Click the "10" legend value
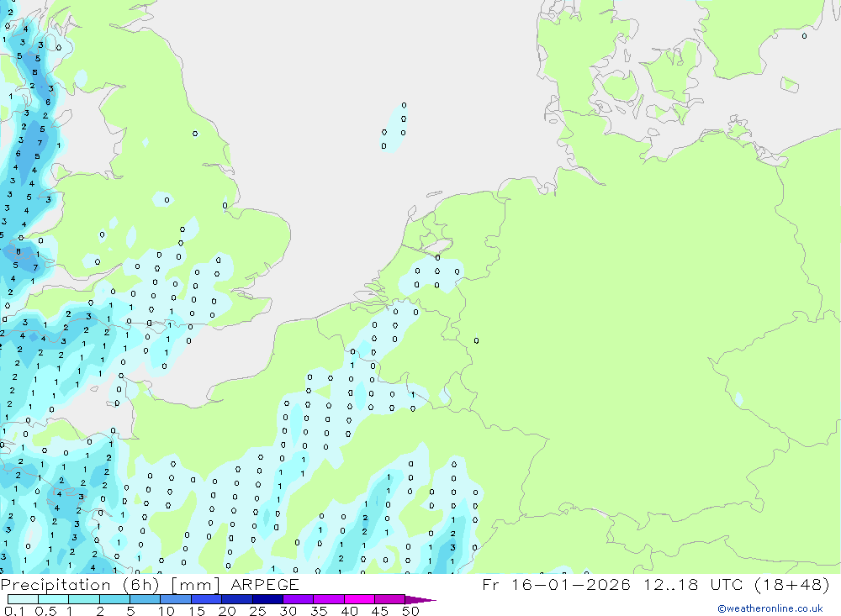841x616 pixels. pos(167,611)
